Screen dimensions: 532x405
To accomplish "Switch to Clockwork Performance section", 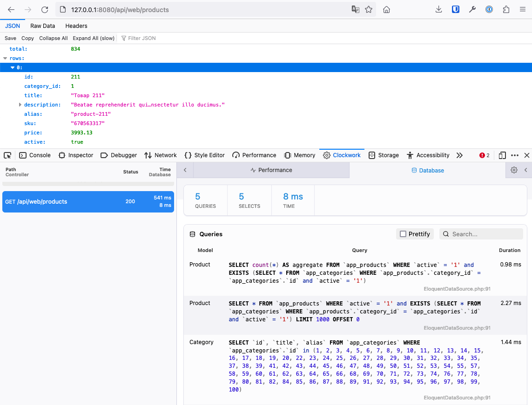I will [x=271, y=170].
